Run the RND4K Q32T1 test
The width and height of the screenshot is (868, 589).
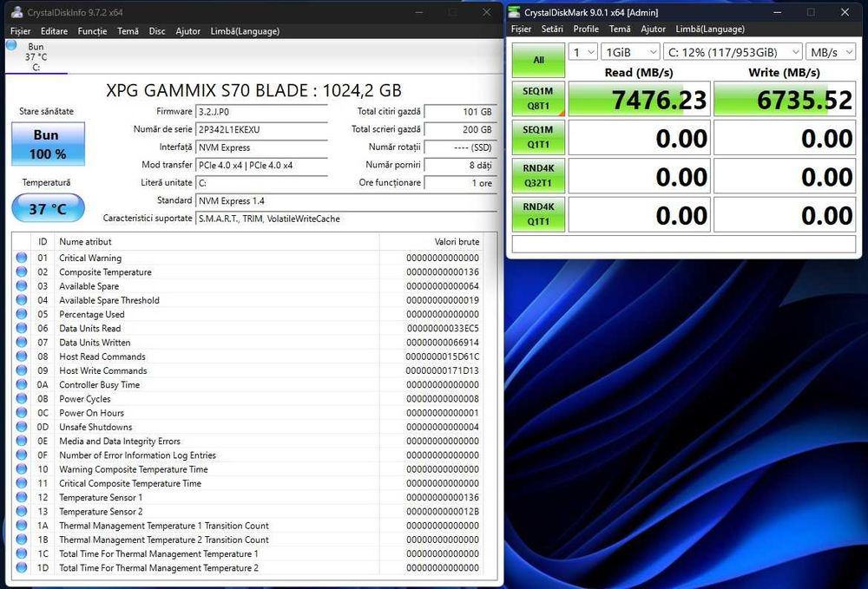[x=538, y=176]
